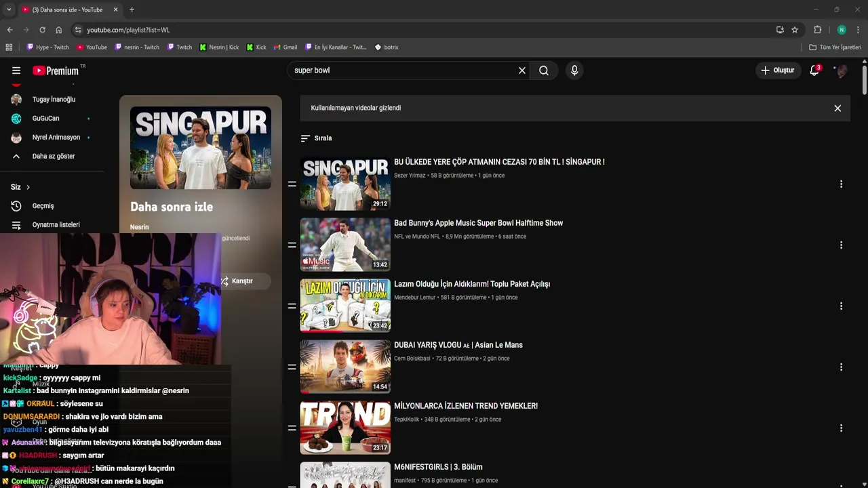The image size is (868, 488).
Task: Open Gmail bookmark
Action: coord(285,47)
